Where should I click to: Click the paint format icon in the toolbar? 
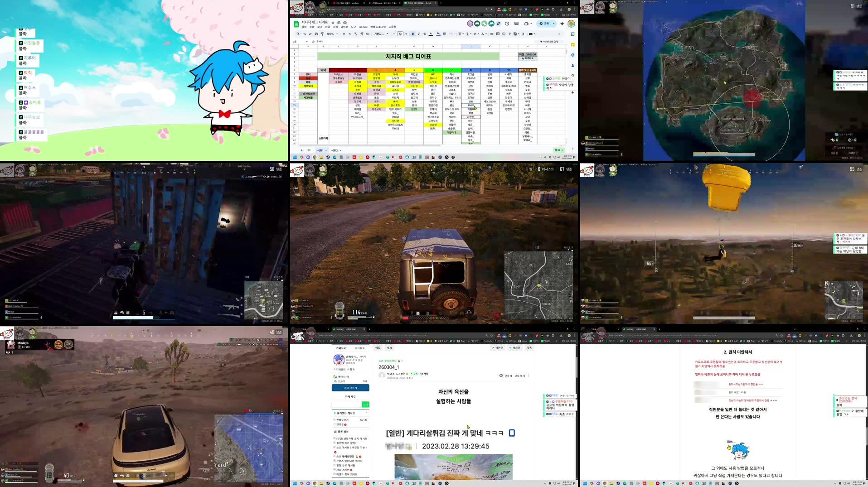pos(322,34)
